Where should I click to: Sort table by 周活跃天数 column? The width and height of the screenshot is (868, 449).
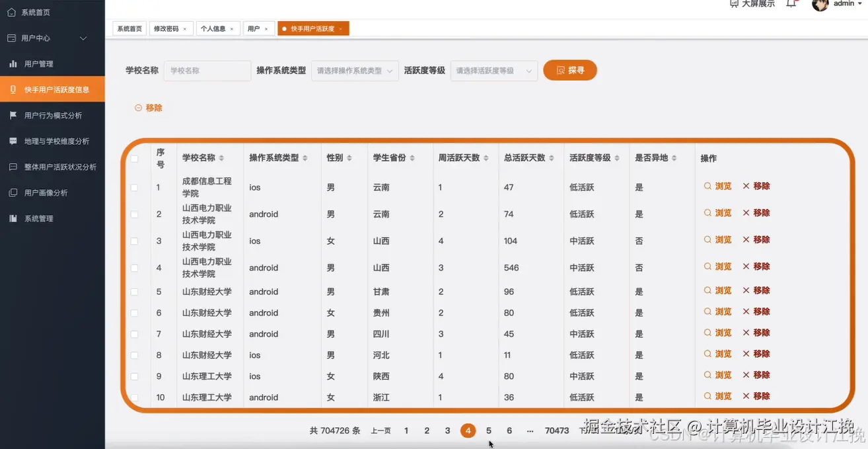click(486, 158)
